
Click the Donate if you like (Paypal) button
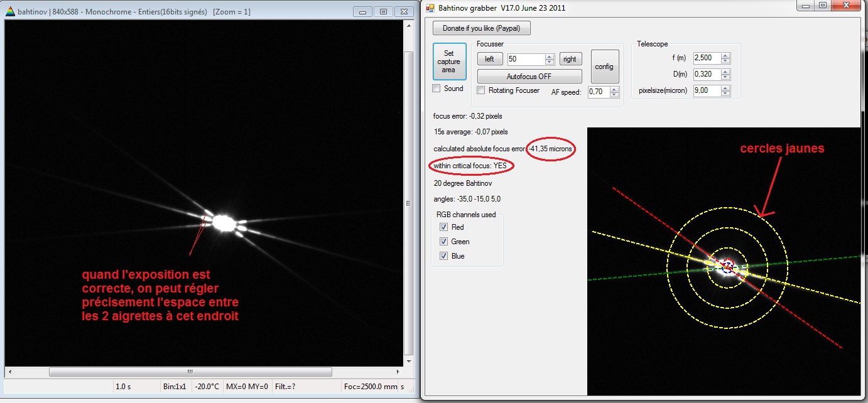(482, 28)
